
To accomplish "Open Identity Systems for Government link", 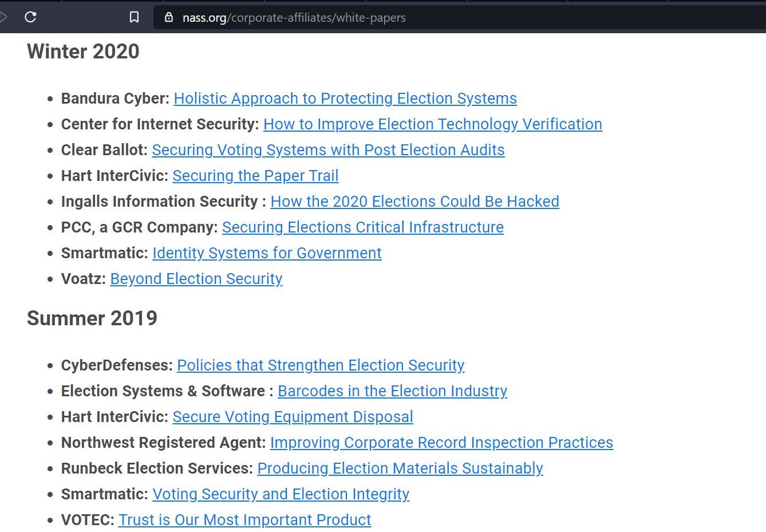I will point(267,253).
